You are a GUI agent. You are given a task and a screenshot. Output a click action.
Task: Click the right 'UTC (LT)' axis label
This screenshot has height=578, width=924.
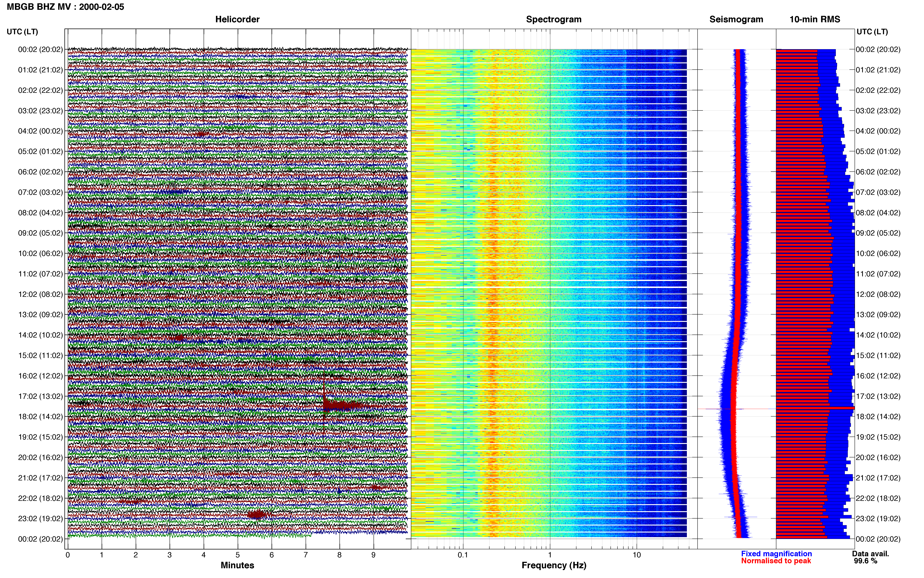872,32
